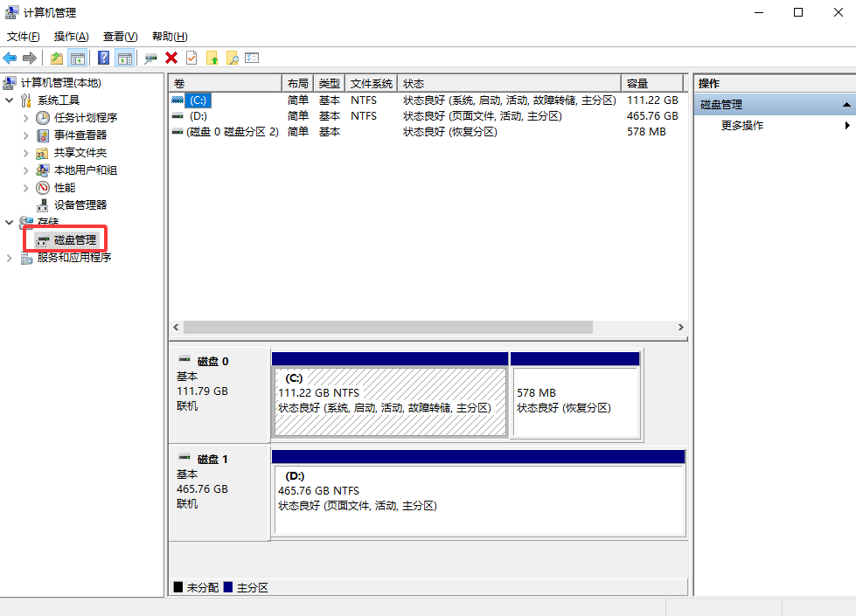Collapse the 磁盘管理 actions section arrow
Image resolution: width=856 pixels, height=616 pixels.
[x=846, y=105]
